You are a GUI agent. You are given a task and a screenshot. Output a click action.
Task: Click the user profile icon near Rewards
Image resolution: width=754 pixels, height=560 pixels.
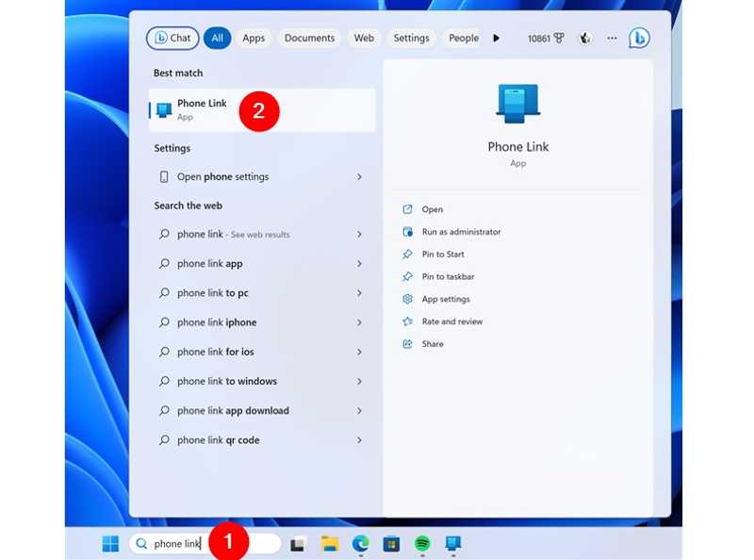584,38
